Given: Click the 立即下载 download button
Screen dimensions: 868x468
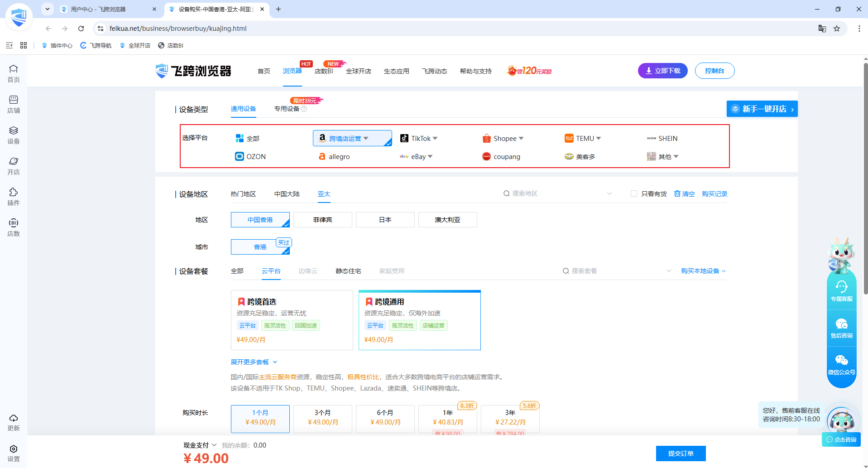Looking at the screenshot, I should 663,71.
